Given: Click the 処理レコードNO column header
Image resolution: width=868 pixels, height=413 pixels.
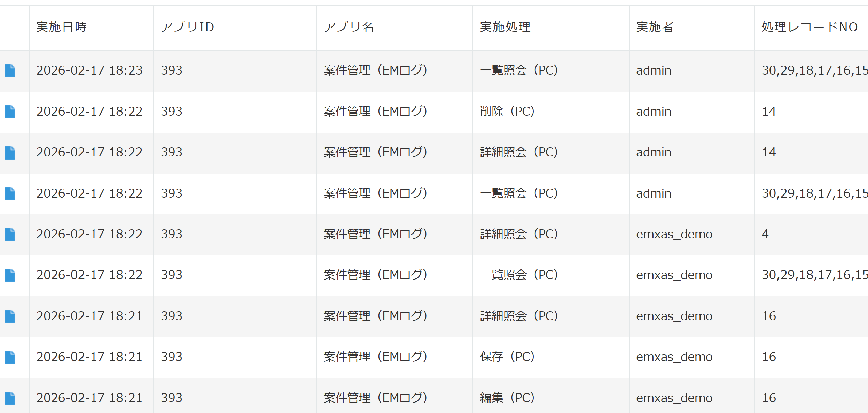Looking at the screenshot, I should click(x=809, y=27).
